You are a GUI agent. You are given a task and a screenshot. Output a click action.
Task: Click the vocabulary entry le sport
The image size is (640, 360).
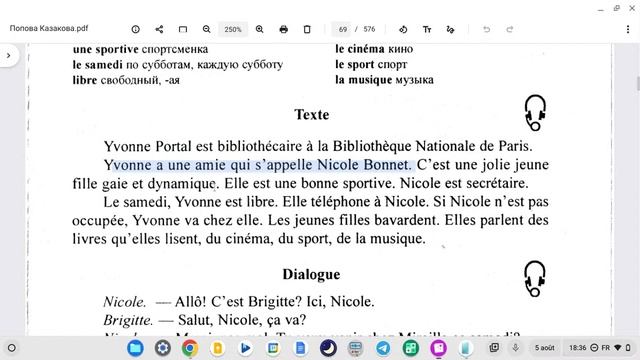click(371, 64)
